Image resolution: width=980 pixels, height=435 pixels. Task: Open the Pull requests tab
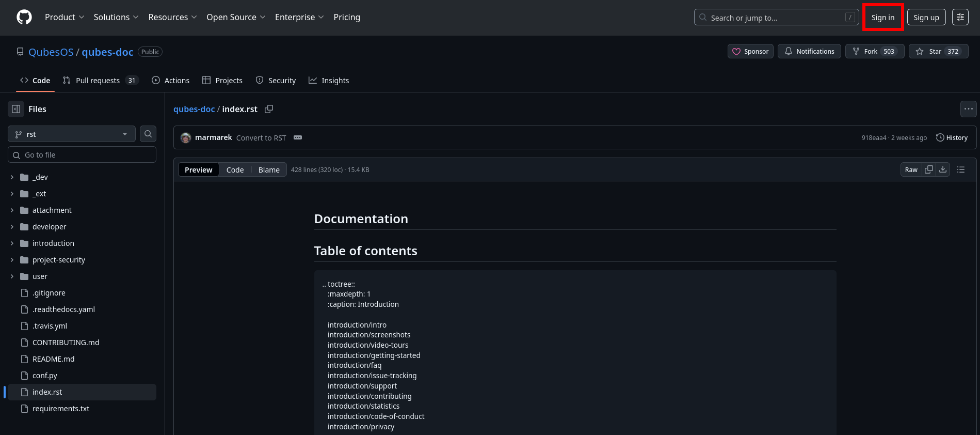coord(98,81)
